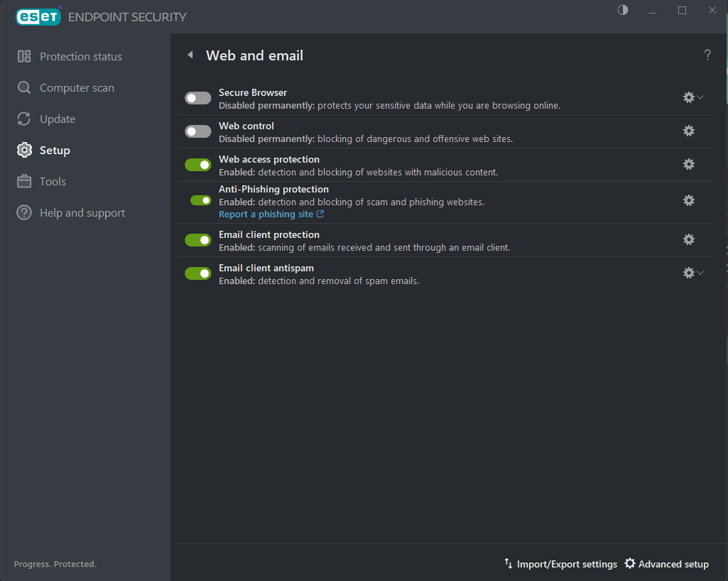Click the Anti-Phishing protection title text
Viewport: 728px width, 581px height.
pos(273,189)
